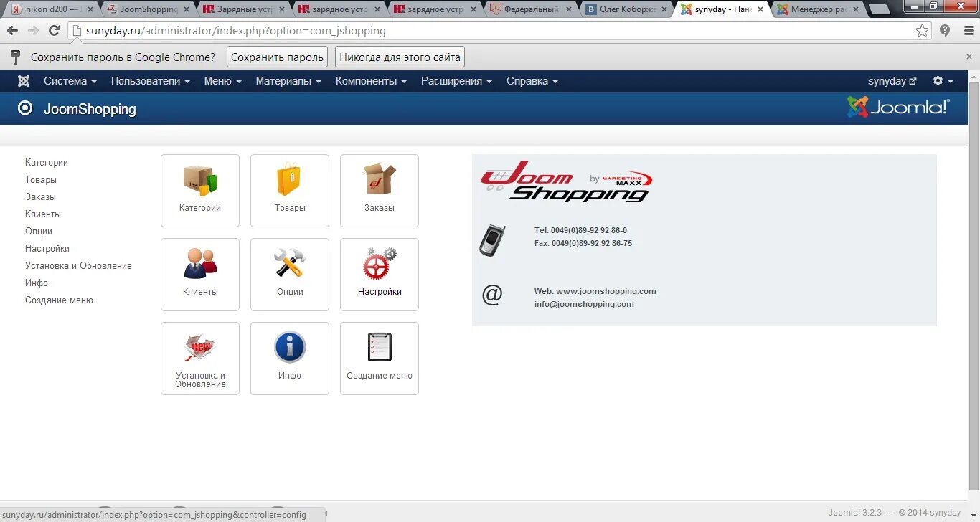Click Товары in left sidebar
The height and width of the screenshot is (522, 980).
pyautogui.click(x=41, y=180)
